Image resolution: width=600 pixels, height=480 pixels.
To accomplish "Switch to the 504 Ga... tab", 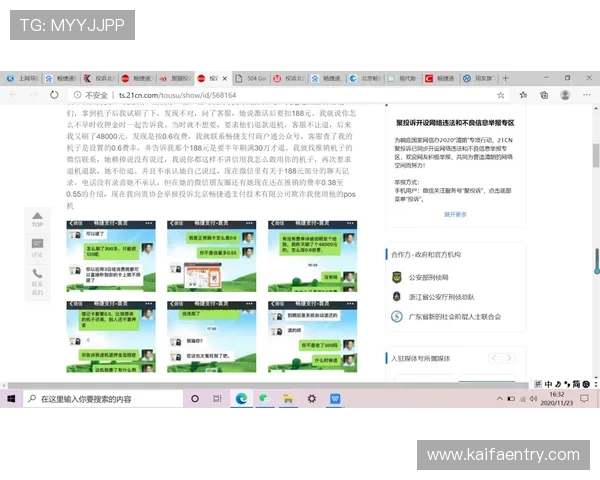I will click(251, 78).
